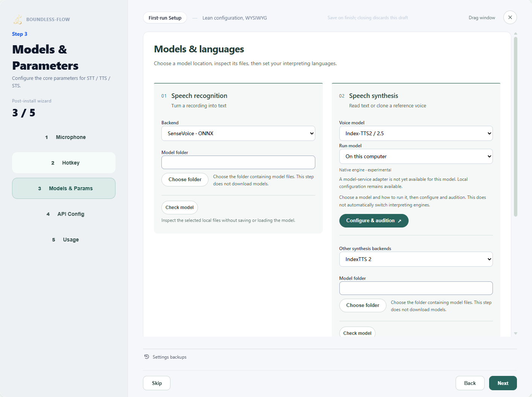Open the Other synthesis backends dropdown
The height and width of the screenshot is (397, 532).
416,259
